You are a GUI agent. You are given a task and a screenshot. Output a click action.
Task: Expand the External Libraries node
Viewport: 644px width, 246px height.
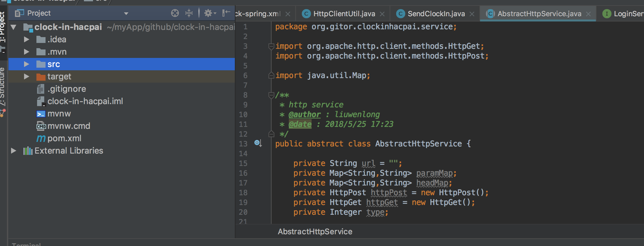(x=14, y=151)
